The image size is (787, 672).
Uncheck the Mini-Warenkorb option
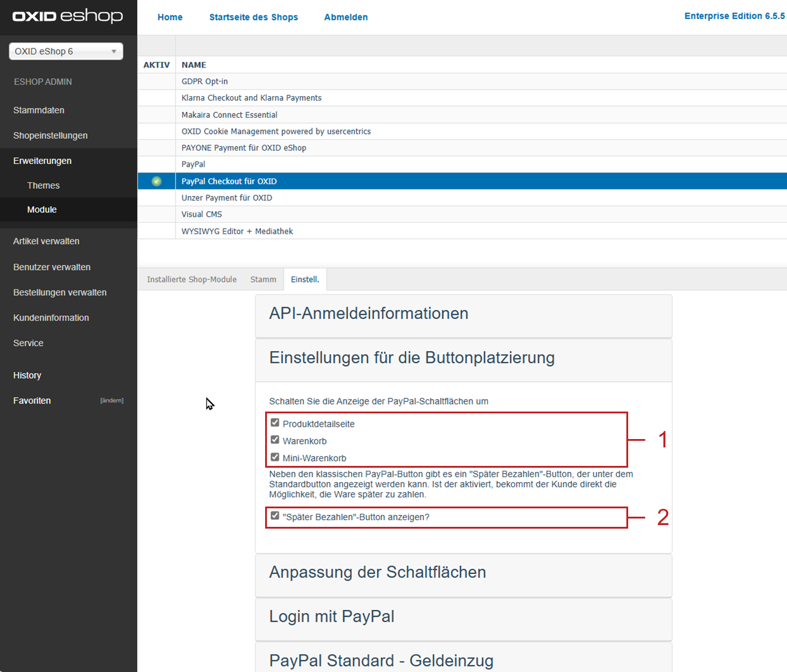click(x=275, y=457)
